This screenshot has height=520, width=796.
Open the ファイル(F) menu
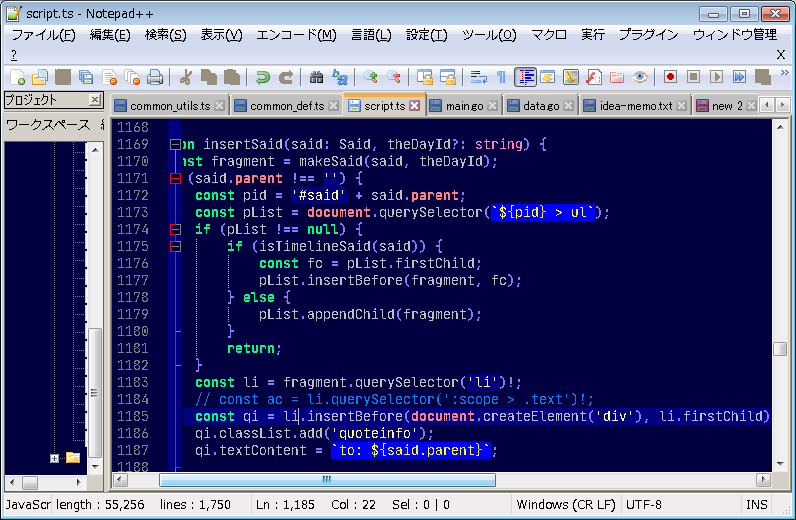pyautogui.click(x=43, y=35)
